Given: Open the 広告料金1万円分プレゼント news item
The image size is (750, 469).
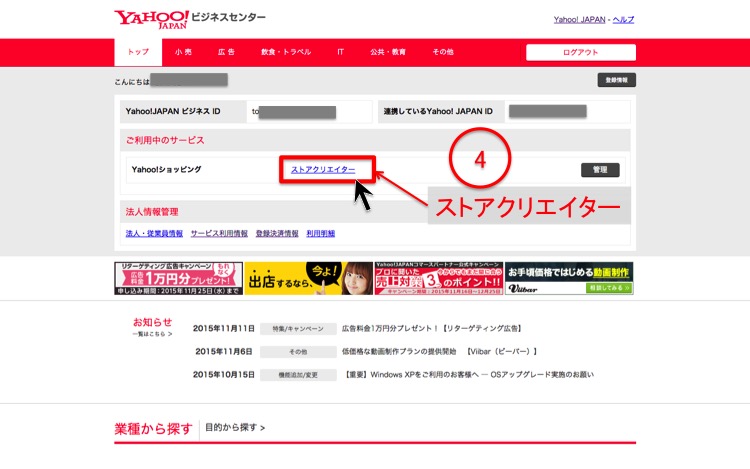Looking at the screenshot, I should click(432, 328).
